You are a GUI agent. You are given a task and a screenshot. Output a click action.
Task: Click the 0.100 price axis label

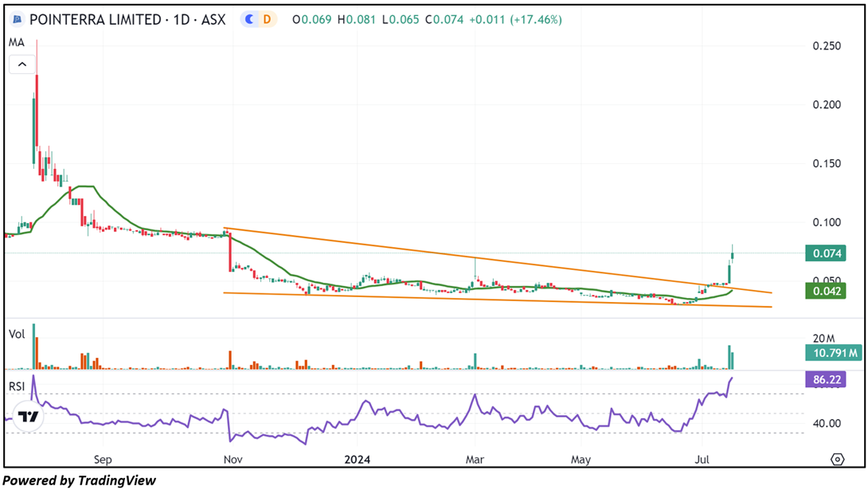click(x=827, y=222)
